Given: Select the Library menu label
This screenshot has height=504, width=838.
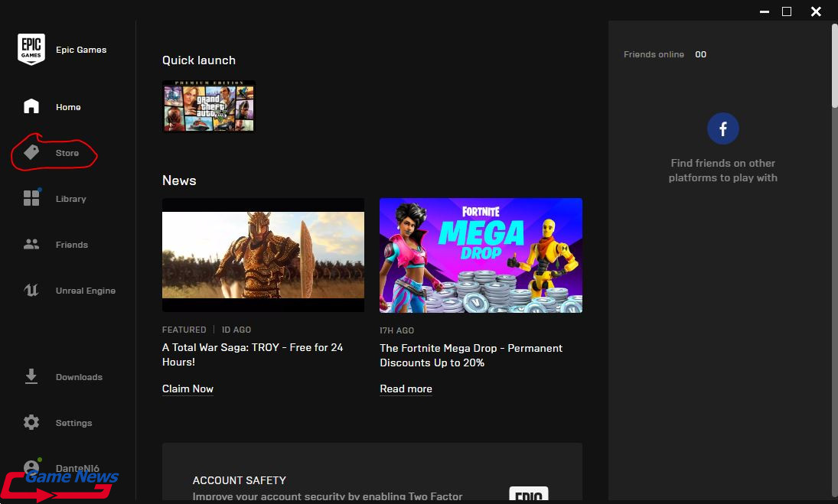Looking at the screenshot, I should click(71, 199).
